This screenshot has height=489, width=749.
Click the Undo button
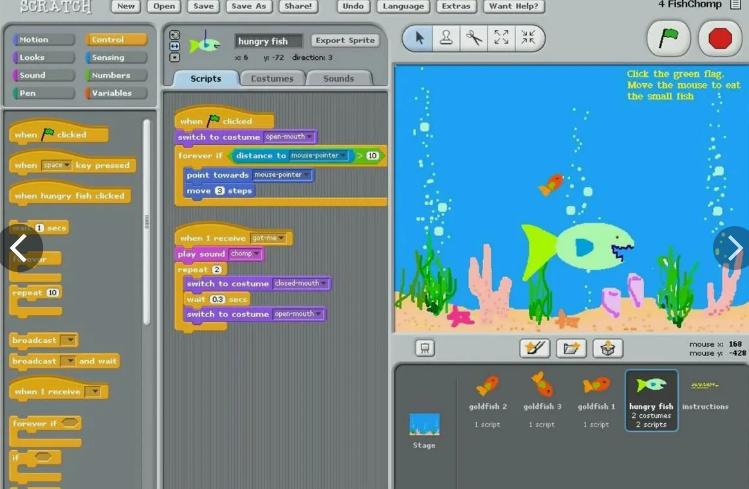click(353, 6)
